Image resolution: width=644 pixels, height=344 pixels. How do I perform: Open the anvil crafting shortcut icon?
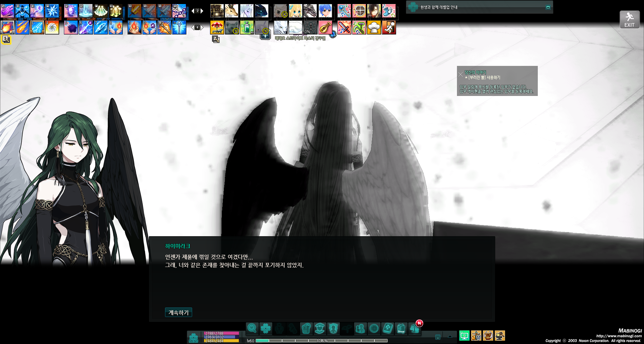pyautogui.click(x=500, y=336)
